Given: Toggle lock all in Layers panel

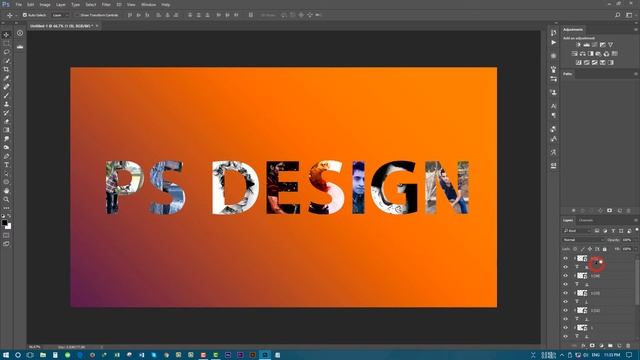Looking at the screenshot, I should click(605, 249).
